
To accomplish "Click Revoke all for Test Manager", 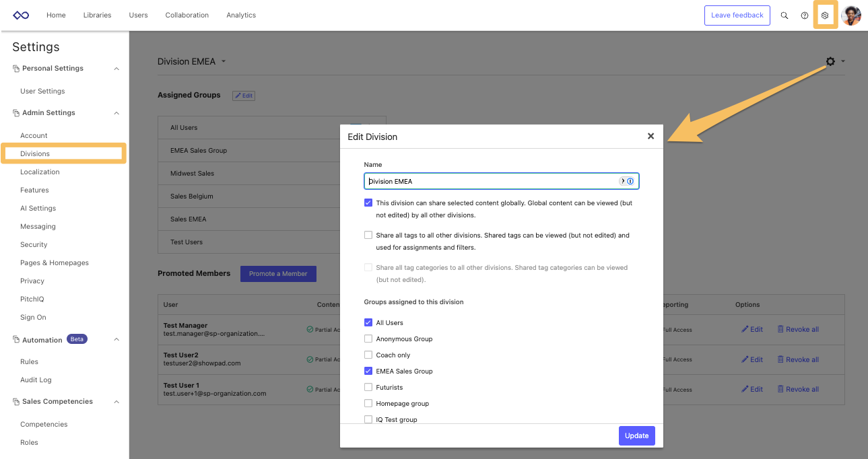I will click(x=797, y=330).
